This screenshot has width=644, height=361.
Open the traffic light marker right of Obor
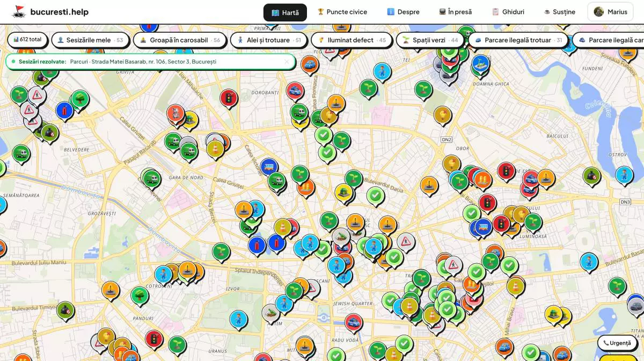click(x=506, y=171)
